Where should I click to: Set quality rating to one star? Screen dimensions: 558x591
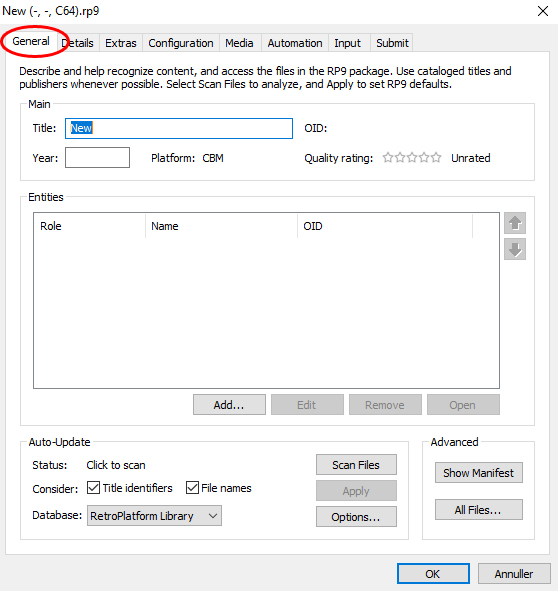pyautogui.click(x=388, y=157)
